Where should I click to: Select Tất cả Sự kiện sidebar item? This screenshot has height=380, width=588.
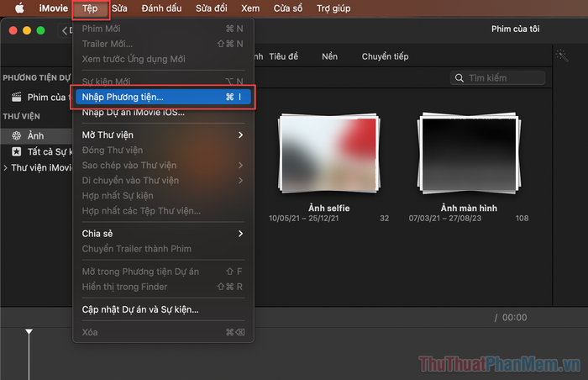point(37,151)
